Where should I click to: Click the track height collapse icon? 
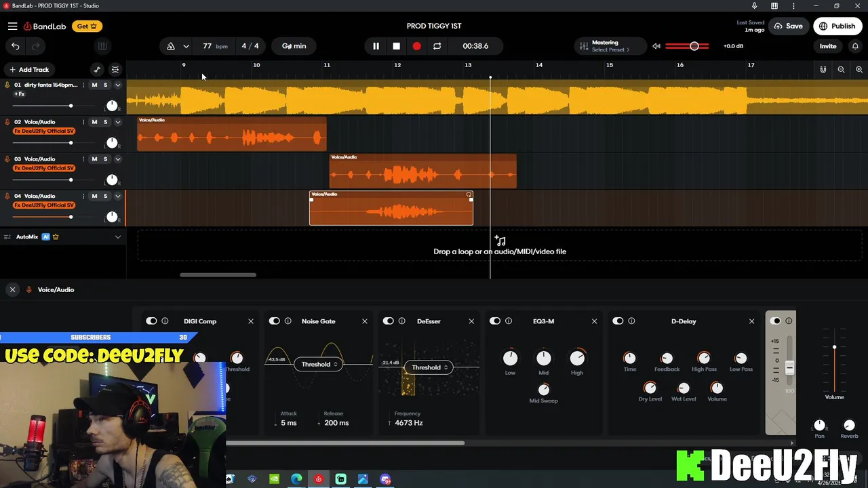115,69
